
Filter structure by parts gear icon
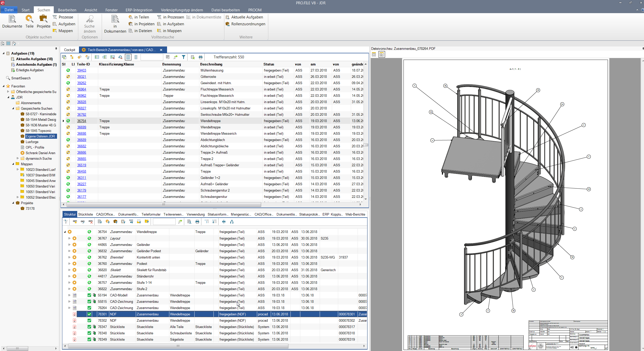click(108, 222)
